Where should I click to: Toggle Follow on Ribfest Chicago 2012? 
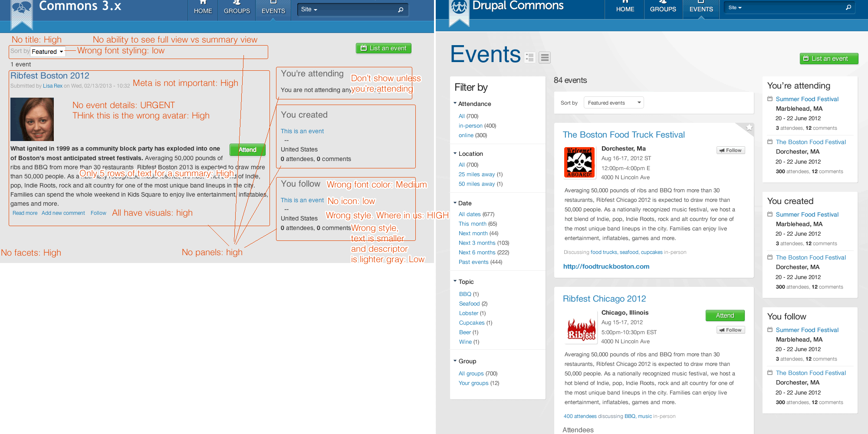click(730, 330)
